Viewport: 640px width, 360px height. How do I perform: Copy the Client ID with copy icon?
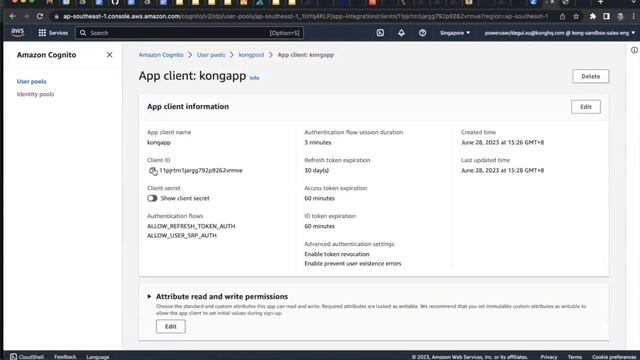click(x=153, y=171)
